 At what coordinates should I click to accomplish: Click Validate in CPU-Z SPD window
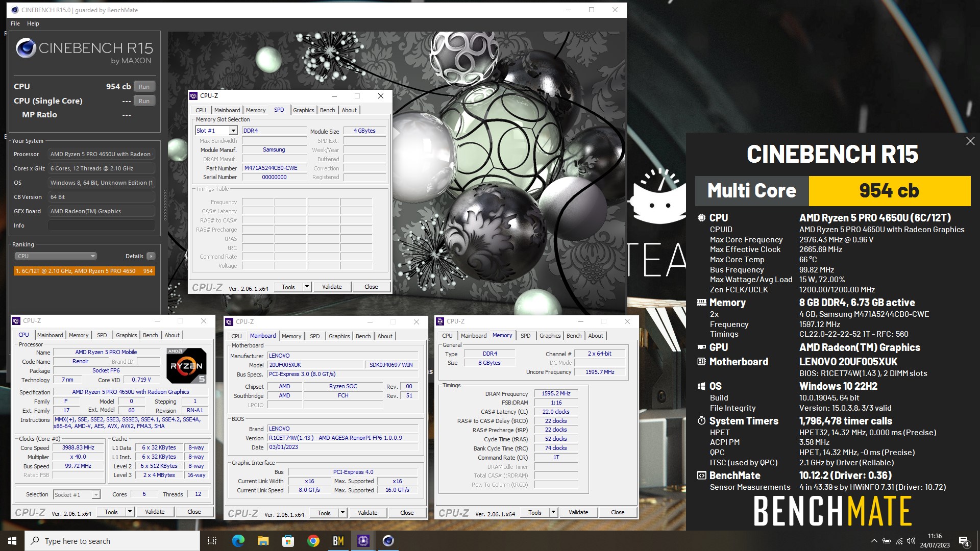tap(332, 287)
